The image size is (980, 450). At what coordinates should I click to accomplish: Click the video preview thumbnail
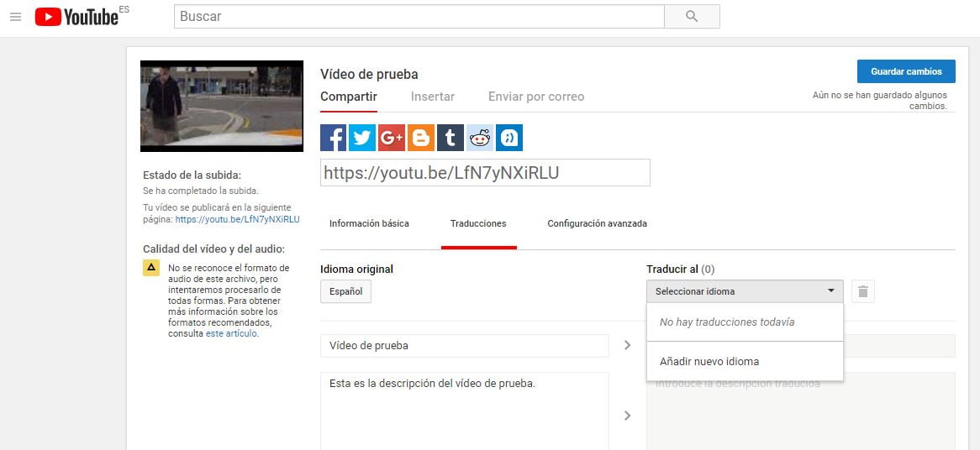click(x=222, y=106)
